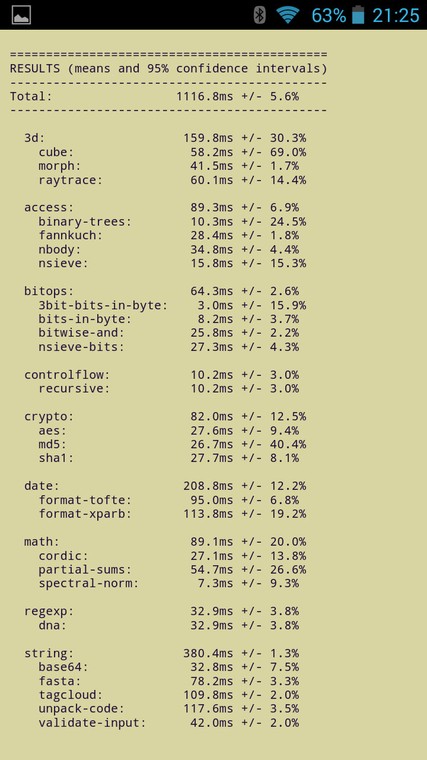Tap the validate-input result line
This screenshot has width=427, height=760.
(169, 723)
